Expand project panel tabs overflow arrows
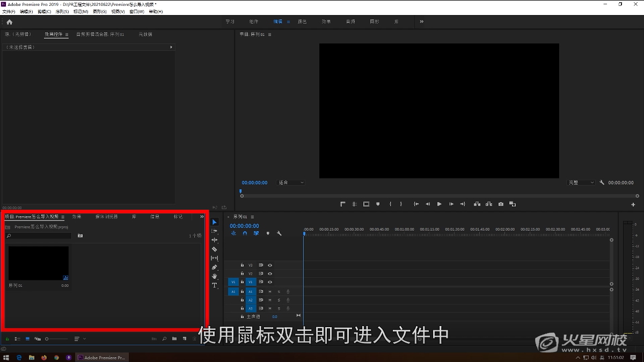This screenshot has height=362, width=644. 202,217
